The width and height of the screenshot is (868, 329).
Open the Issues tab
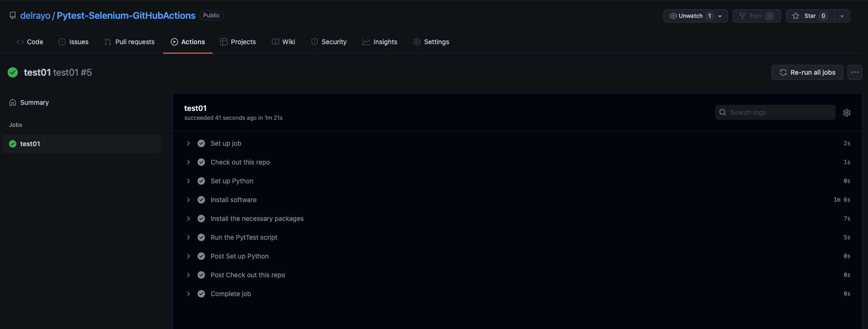[73, 42]
